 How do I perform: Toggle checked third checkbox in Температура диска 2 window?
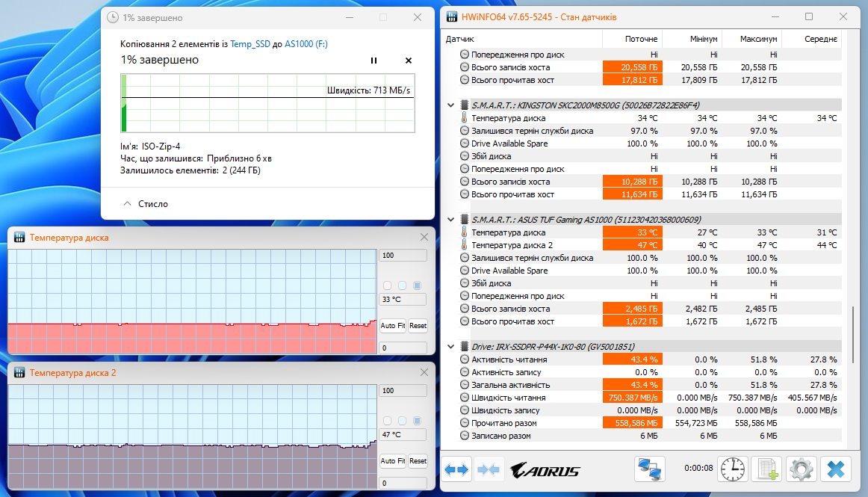(418, 421)
